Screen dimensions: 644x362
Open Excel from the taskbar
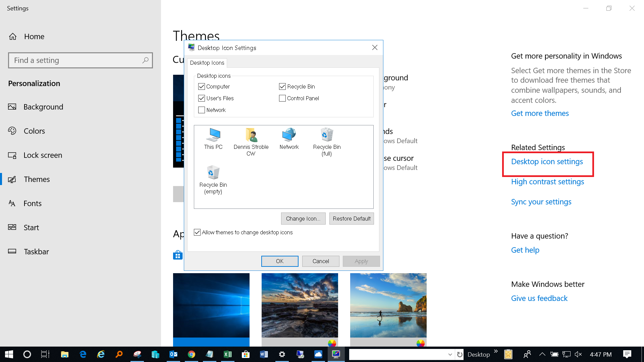pyautogui.click(x=228, y=354)
